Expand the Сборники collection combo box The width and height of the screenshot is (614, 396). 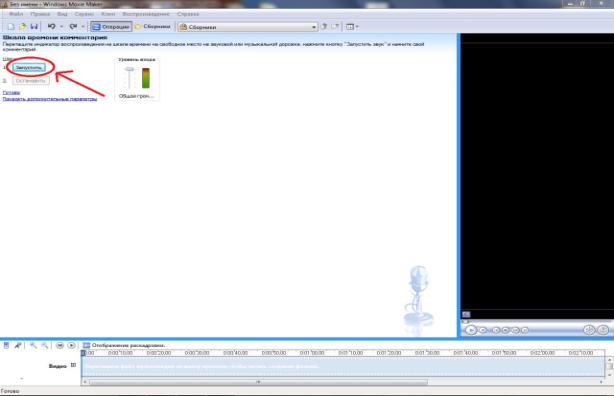tap(247, 27)
